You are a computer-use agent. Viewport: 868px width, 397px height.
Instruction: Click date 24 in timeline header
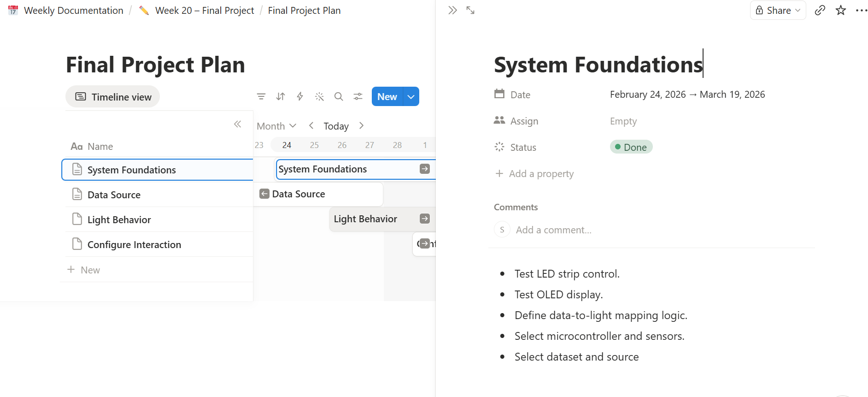pyautogui.click(x=287, y=145)
